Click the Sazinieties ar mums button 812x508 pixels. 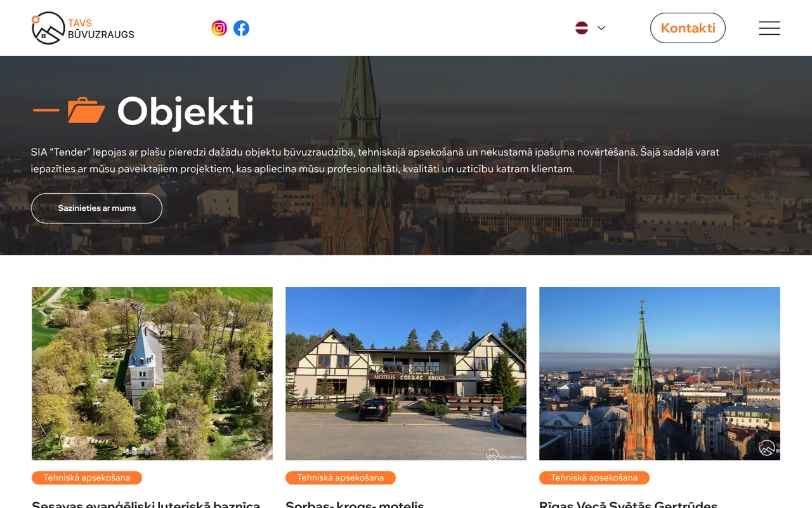pyautogui.click(x=96, y=208)
